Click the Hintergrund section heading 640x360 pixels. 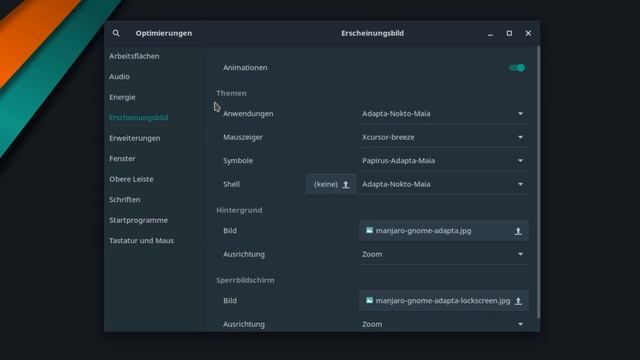click(x=239, y=210)
